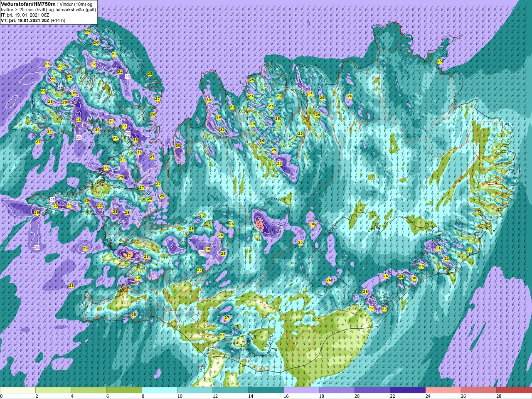Screen dimensions: 532x399
Task: Click the legend tick value '28'
Action: [x=499, y=396]
